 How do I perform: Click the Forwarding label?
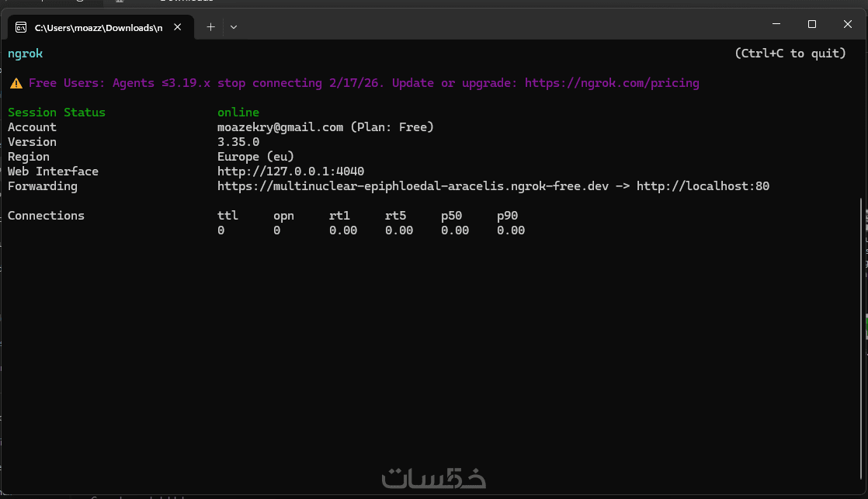tap(43, 186)
